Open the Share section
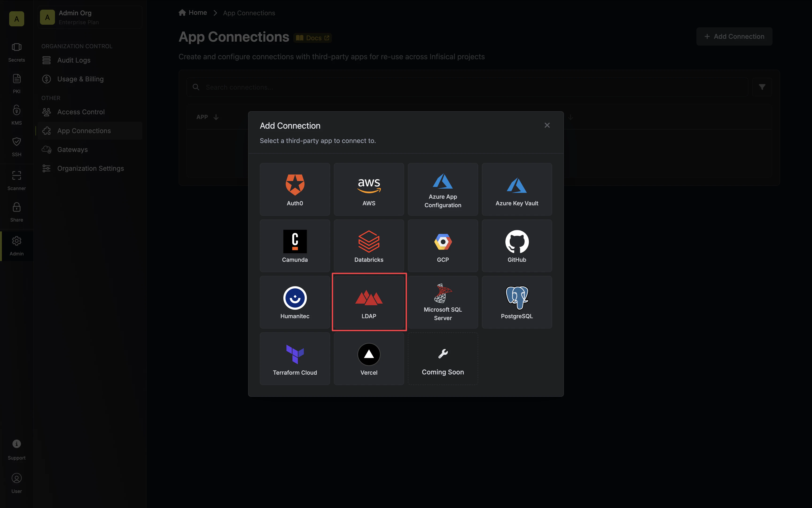This screenshot has height=508, width=812. [16, 212]
